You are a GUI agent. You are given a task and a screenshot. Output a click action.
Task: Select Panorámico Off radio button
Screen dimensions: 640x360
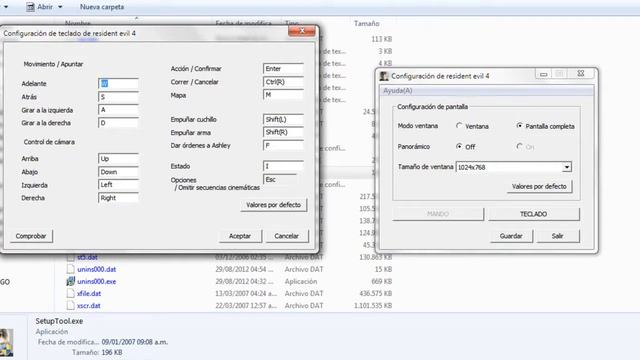(x=459, y=146)
